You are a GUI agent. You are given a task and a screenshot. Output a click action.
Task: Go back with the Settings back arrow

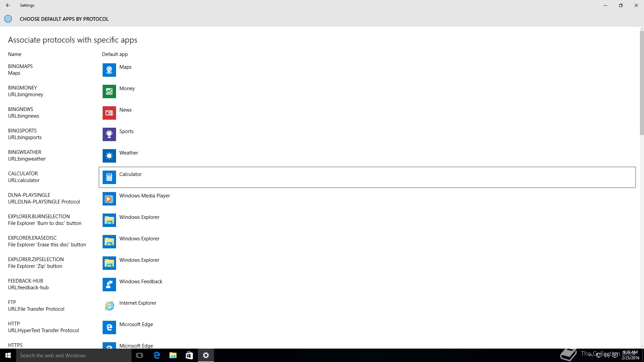(8, 5)
